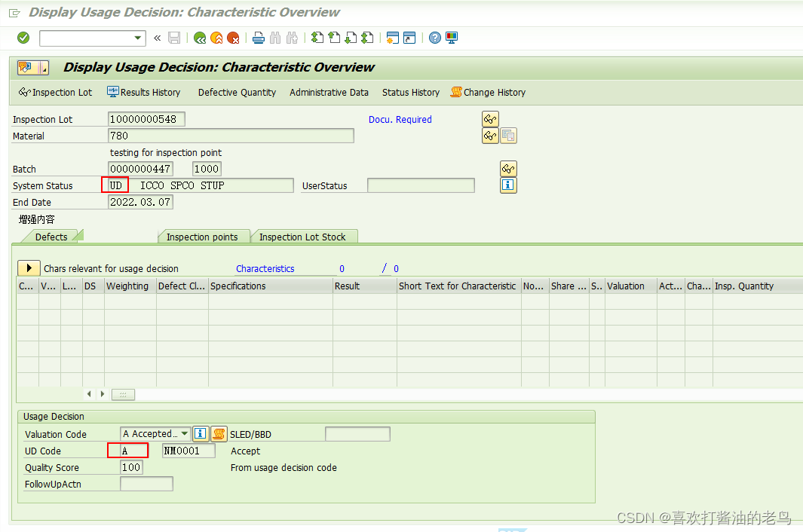Switch to the Inspection points tab
This screenshot has height=532, width=803.
pos(202,237)
